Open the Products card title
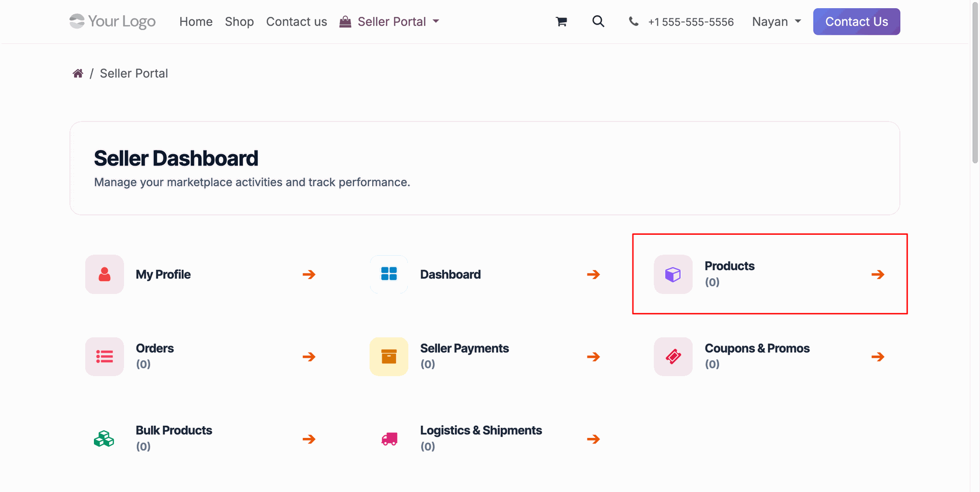The height and width of the screenshot is (492, 980). (x=729, y=266)
